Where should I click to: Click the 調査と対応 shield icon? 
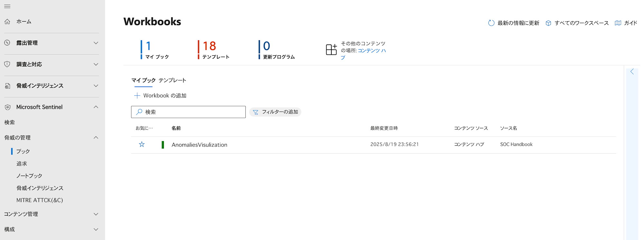click(x=7, y=64)
